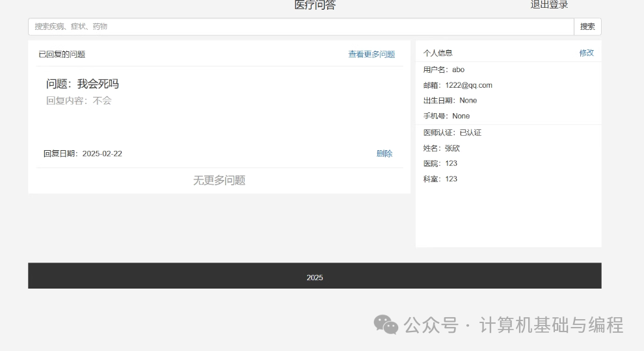The width and height of the screenshot is (644, 351).
Task: Select the 姓名：张欣 row
Action: [x=442, y=148]
